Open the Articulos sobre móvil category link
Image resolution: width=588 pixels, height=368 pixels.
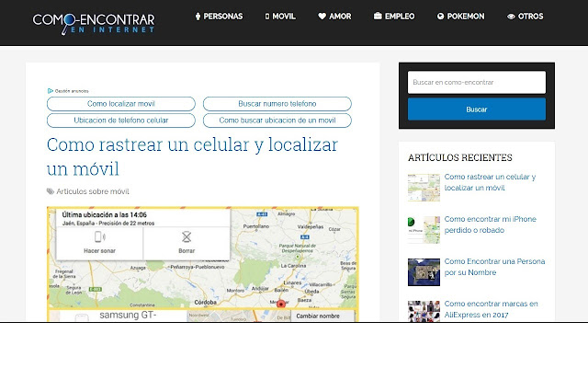pos(93,191)
